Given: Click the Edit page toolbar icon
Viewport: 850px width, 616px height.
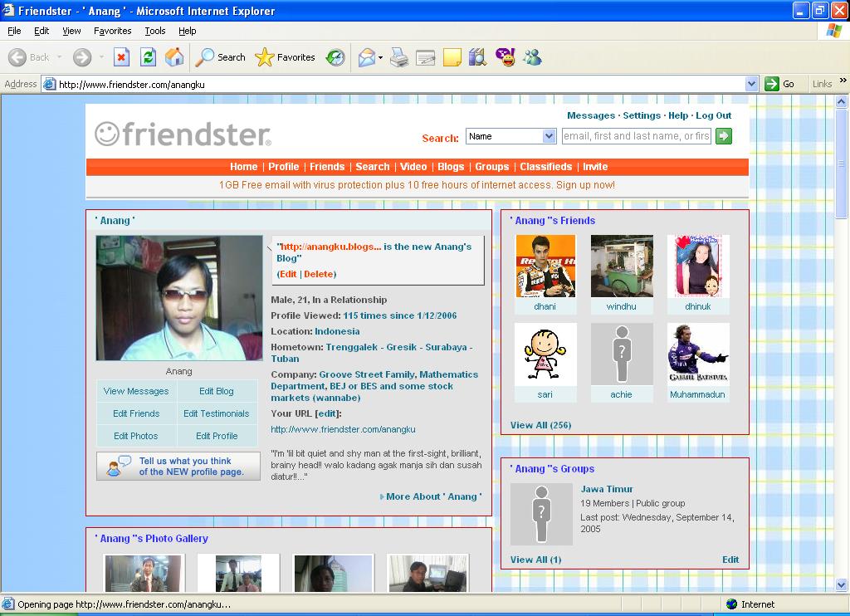Looking at the screenshot, I should click(x=426, y=57).
